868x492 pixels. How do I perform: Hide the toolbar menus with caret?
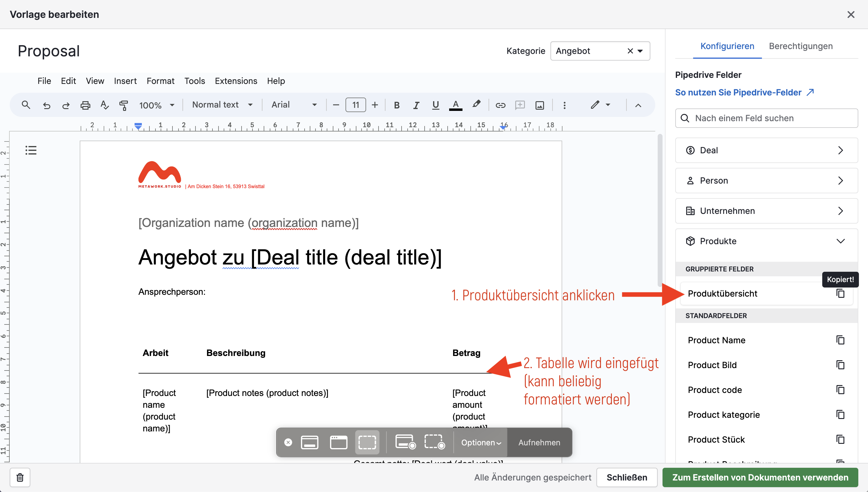[638, 105]
